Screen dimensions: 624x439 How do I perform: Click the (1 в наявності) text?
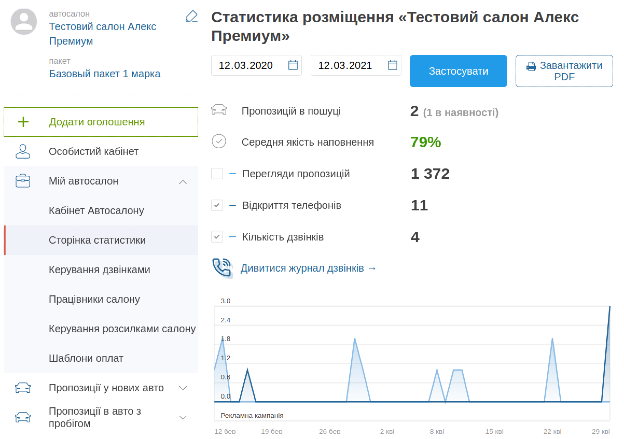coord(460,113)
